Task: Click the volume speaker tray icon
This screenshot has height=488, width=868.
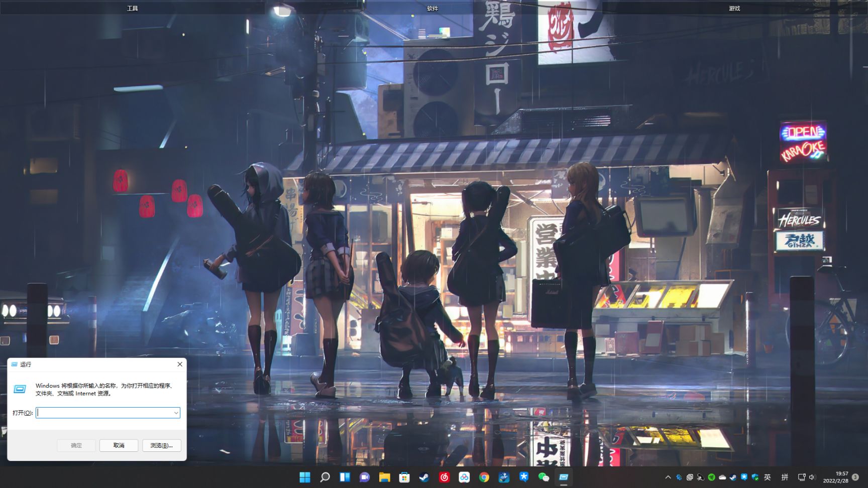Action: pos(812,477)
